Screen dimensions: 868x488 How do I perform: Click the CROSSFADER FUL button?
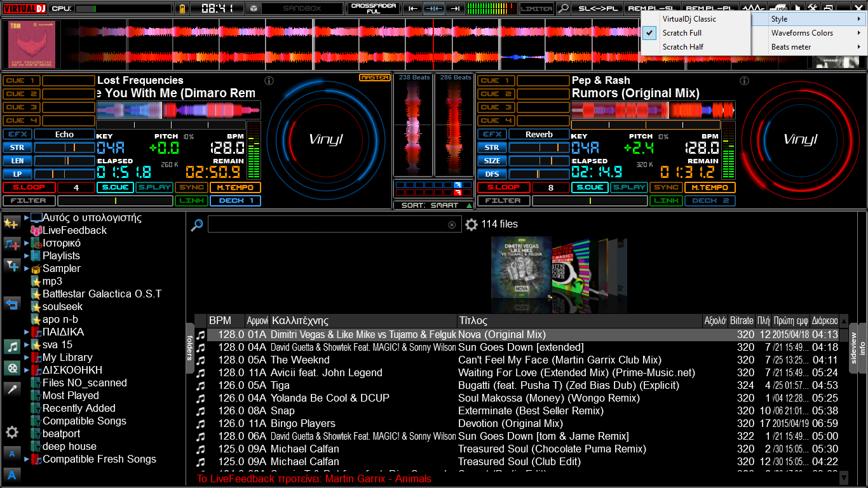[374, 8]
